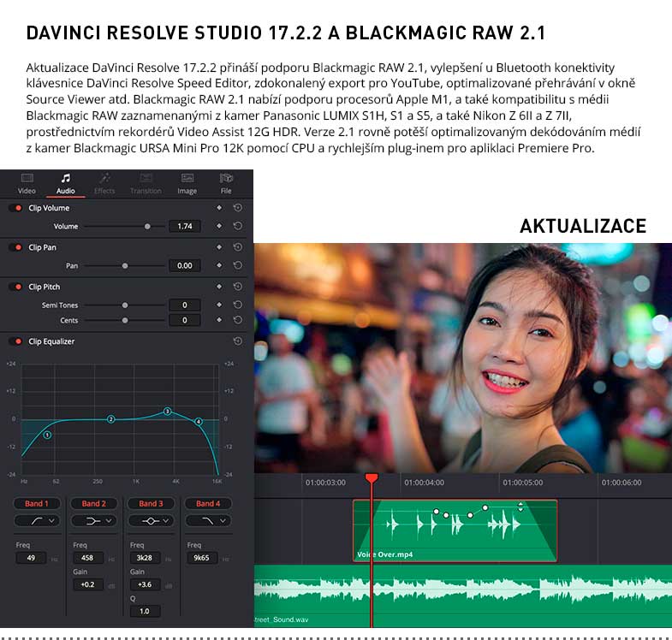Image resolution: width=672 pixels, height=640 pixels.
Task: Toggle Clip Equalizer enable switch
Action: point(16,341)
